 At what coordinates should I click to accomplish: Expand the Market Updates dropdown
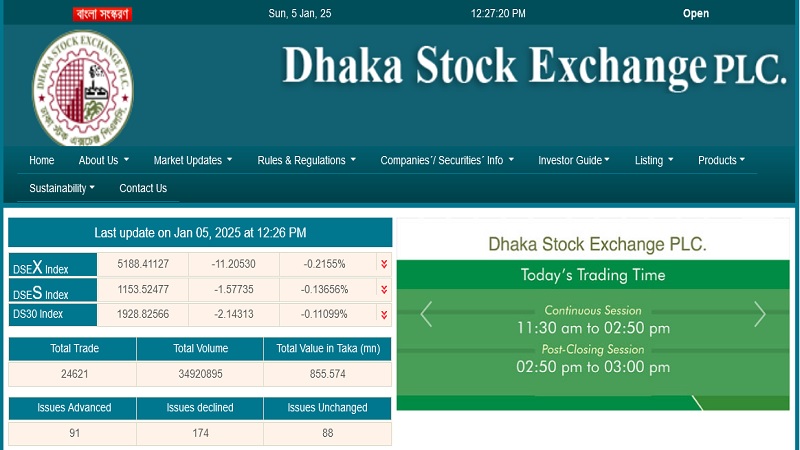tap(192, 160)
